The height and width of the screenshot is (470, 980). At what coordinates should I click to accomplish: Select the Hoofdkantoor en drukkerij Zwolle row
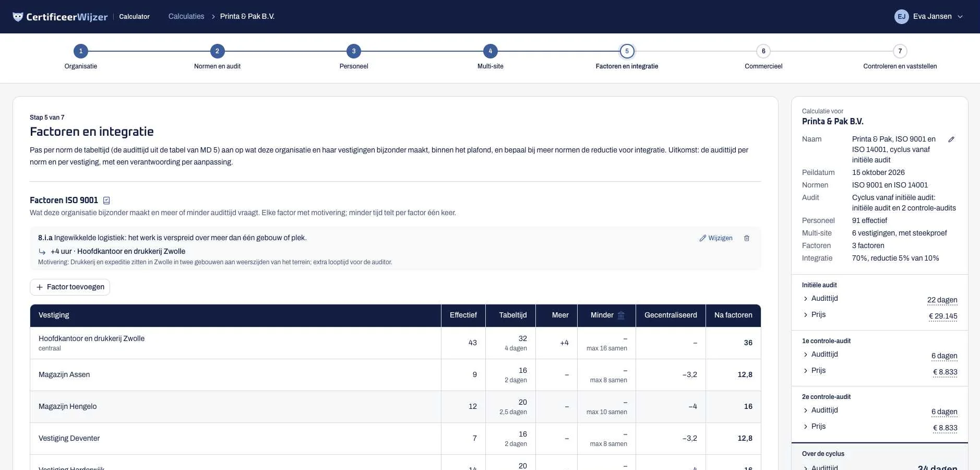396,343
